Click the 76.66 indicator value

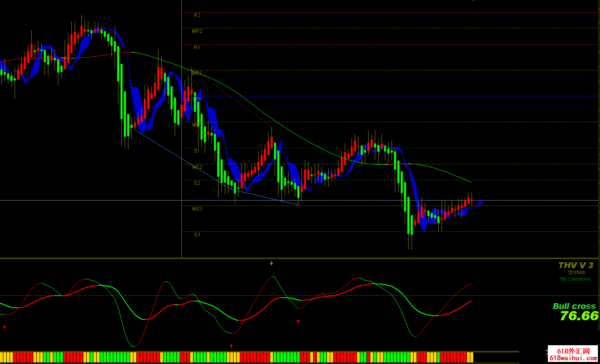point(579,316)
